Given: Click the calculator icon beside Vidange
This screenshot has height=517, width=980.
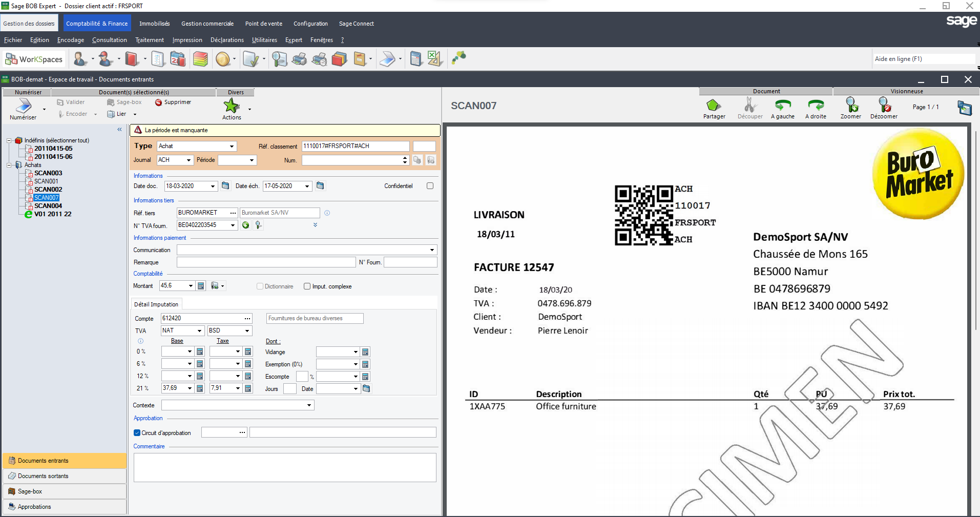Looking at the screenshot, I should click(x=365, y=352).
